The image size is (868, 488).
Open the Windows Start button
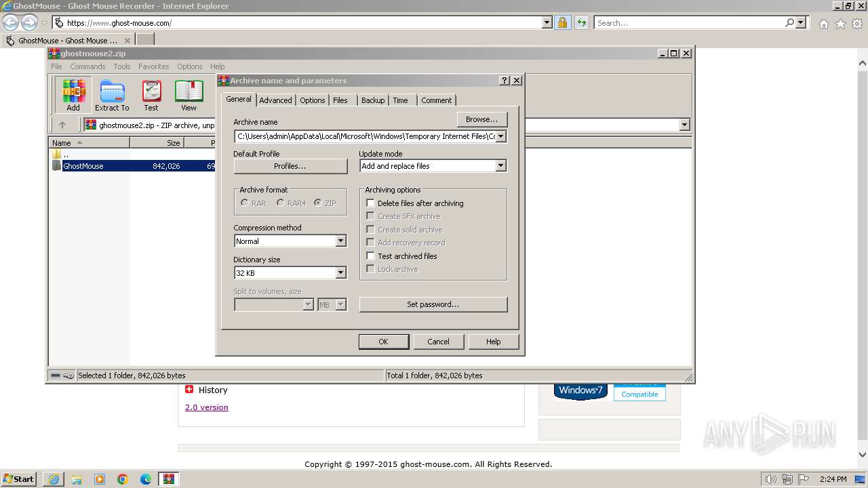[19, 479]
